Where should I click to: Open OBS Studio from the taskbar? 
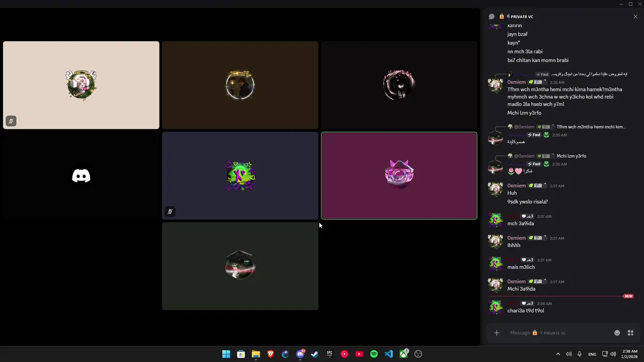418,354
